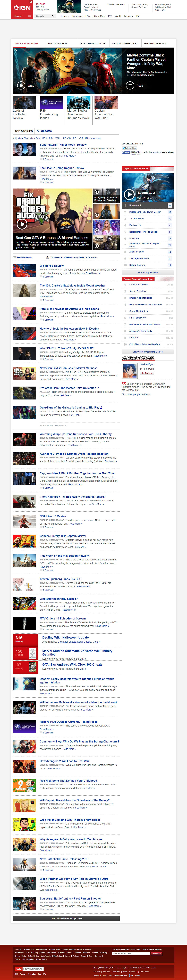Image resolution: width=187 pixels, height=980 pixels.
Task: Select the Infinity Gauntlet Sneak tab
Action: (x=93, y=43)
